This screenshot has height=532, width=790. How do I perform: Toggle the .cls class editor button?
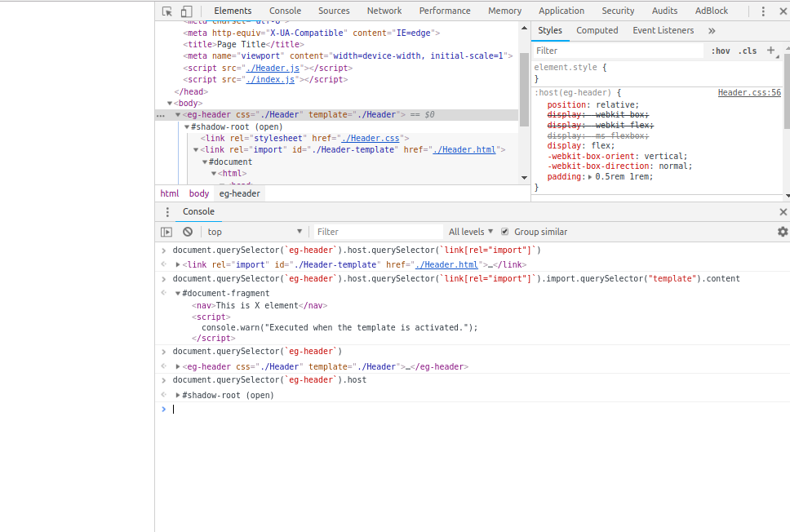pos(748,51)
